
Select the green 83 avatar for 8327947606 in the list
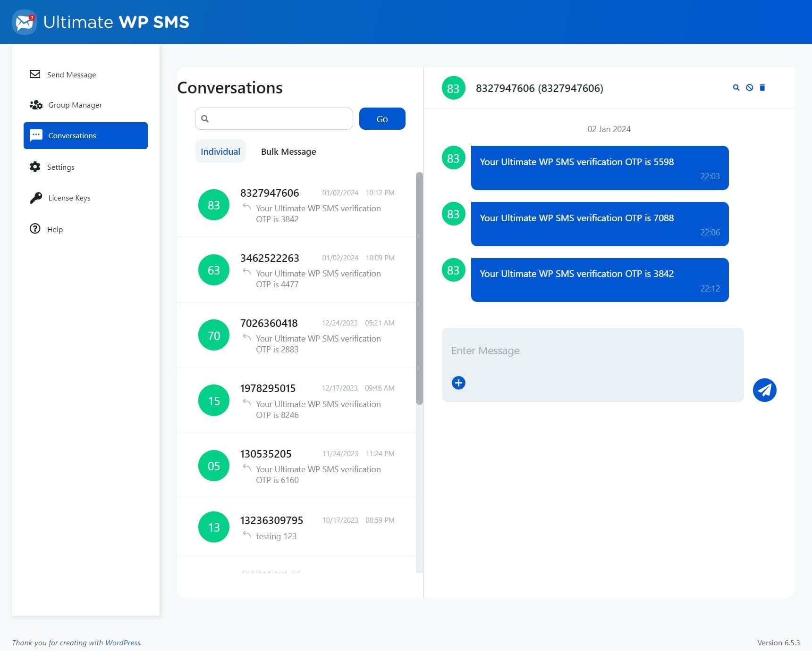pyautogui.click(x=214, y=205)
